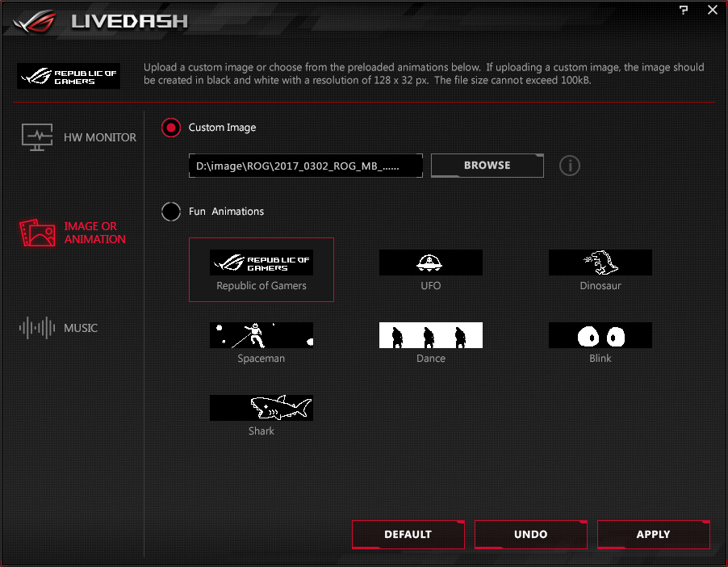
Task: Select the Fun Animations radio button
Action: point(171,212)
